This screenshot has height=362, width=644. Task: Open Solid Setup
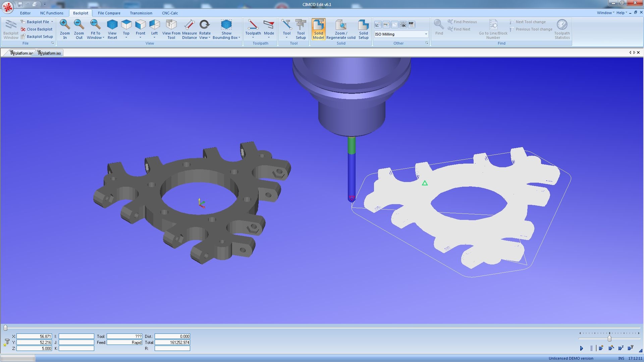pos(363,29)
